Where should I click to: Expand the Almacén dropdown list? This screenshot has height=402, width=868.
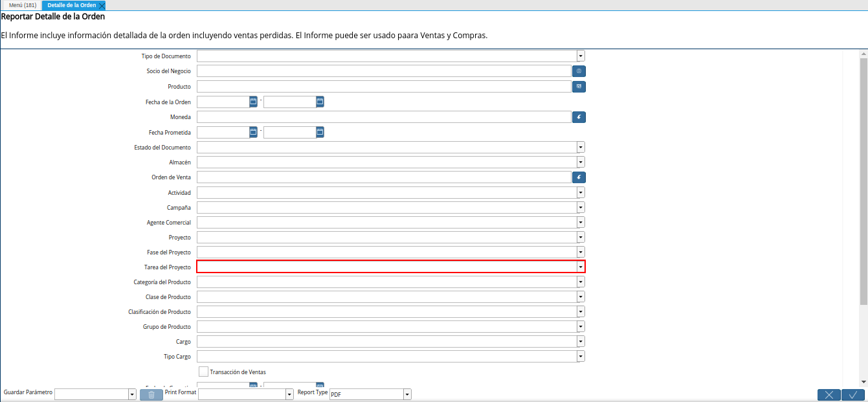581,162
